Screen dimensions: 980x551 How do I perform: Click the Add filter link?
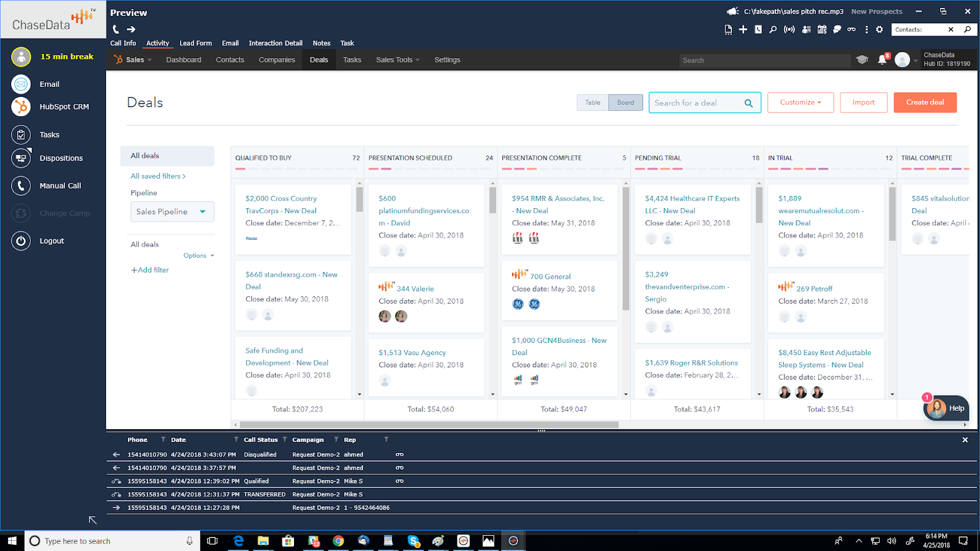(149, 269)
